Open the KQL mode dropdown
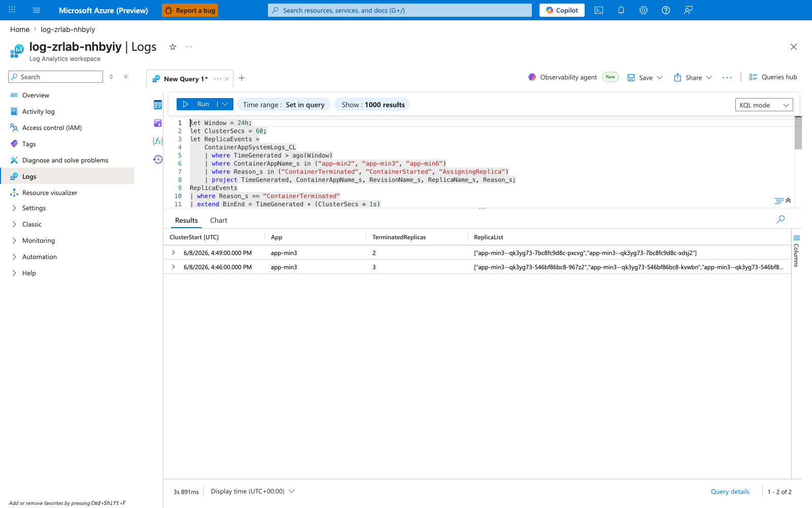The height and width of the screenshot is (508, 812). 764,105
